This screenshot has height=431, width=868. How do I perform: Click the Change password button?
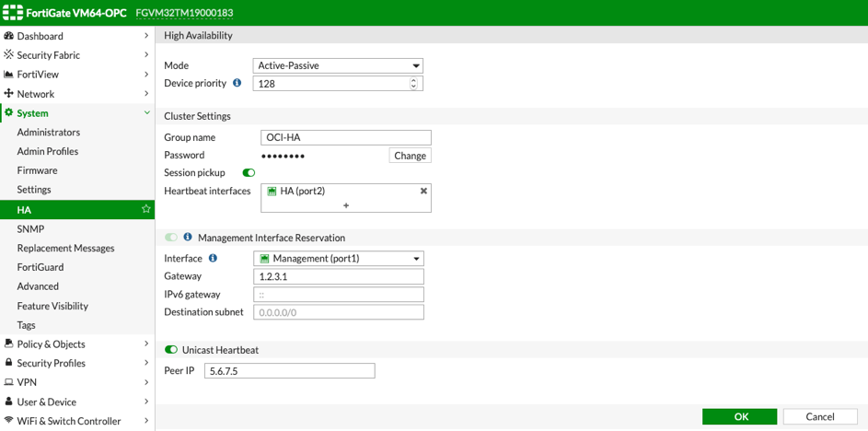pyautogui.click(x=410, y=156)
